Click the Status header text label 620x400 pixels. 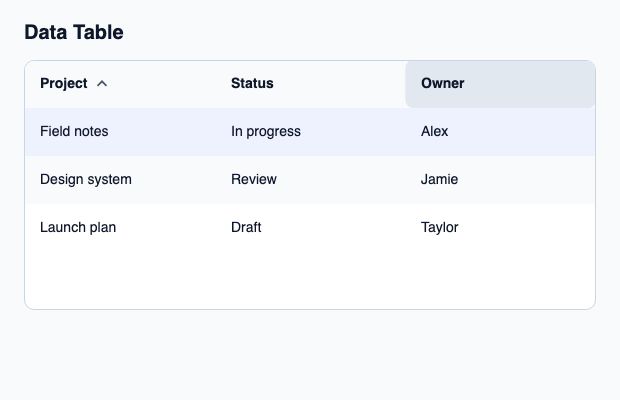point(252,83)
